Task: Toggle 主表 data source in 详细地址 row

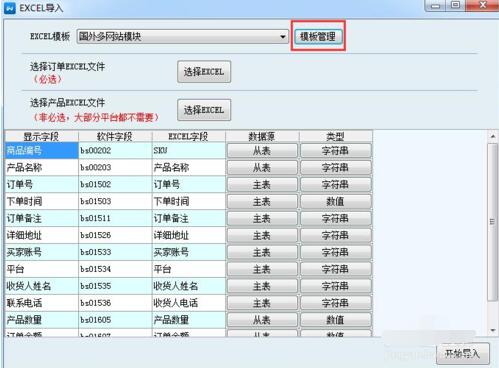Action: tap(262, 236)
